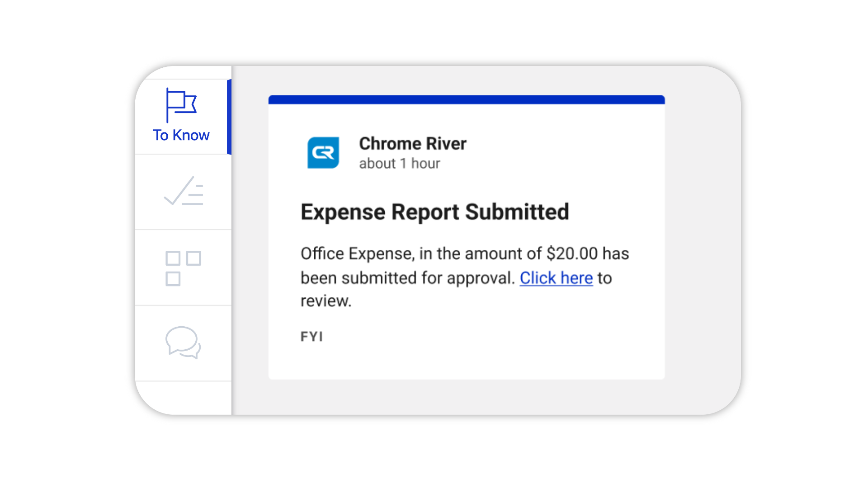Image resolution: width=868 pixels, height=488 pixels.
Task: Click the 'about 1 hour' timestamp
Action: [x=400, y=164]
